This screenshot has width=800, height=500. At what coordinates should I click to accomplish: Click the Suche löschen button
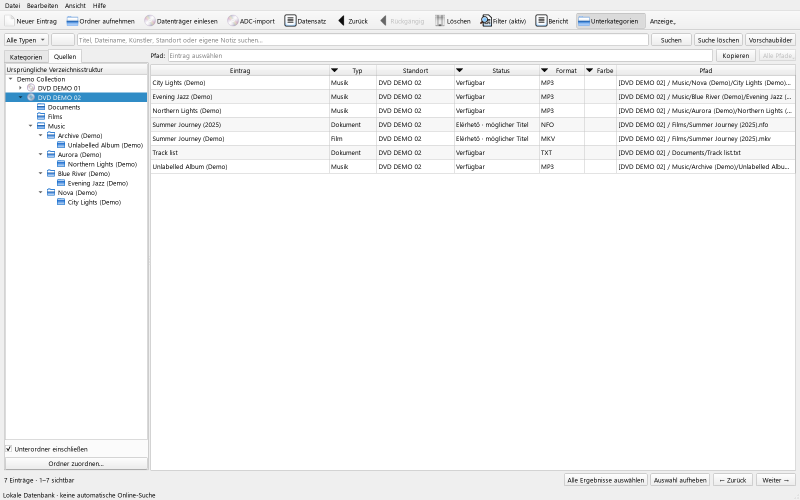pyautogui.click(x=718, y=40)
